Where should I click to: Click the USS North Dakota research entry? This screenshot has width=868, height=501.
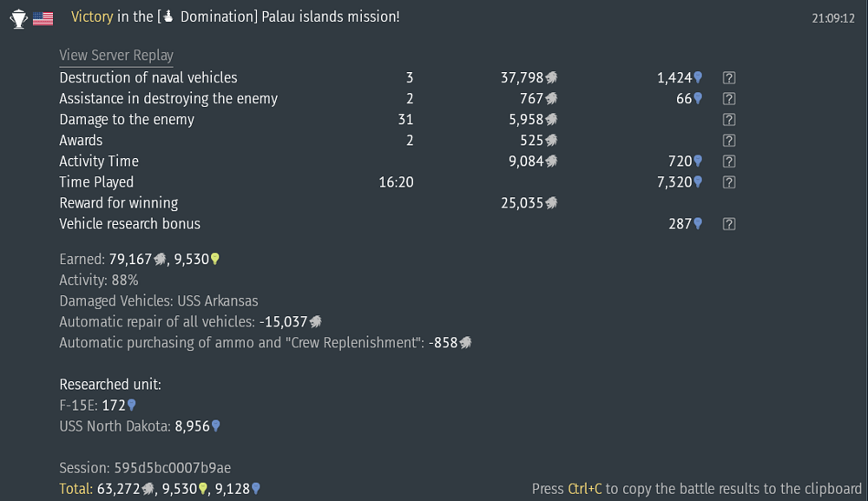pyautogui.click(x=139, y=426)
